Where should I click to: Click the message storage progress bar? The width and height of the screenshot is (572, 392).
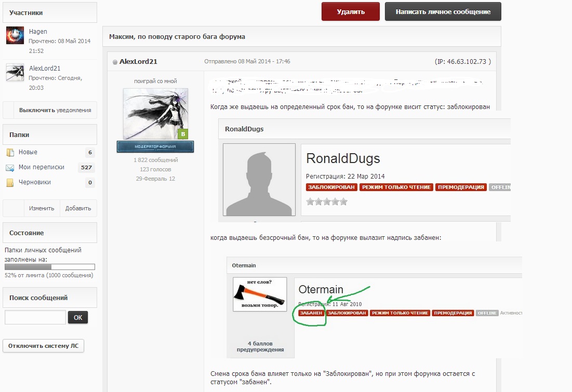(x=49, y=267)
